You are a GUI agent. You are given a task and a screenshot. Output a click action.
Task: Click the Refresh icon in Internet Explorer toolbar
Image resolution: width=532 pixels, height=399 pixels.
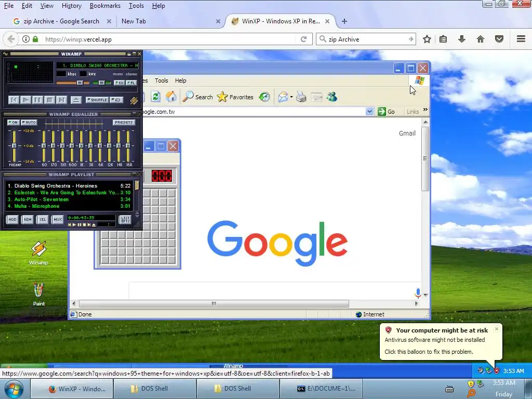[x=155, y=97]
